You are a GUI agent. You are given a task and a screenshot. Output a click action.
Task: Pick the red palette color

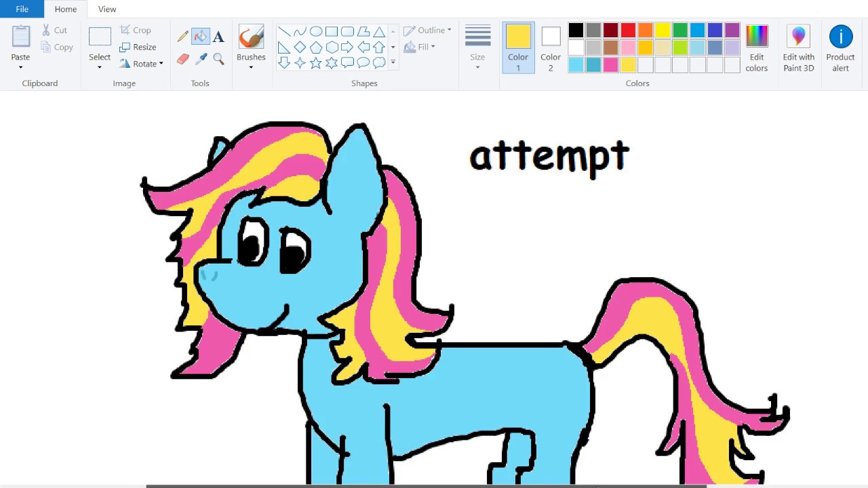pyautogui.click(x=628, y=30)
